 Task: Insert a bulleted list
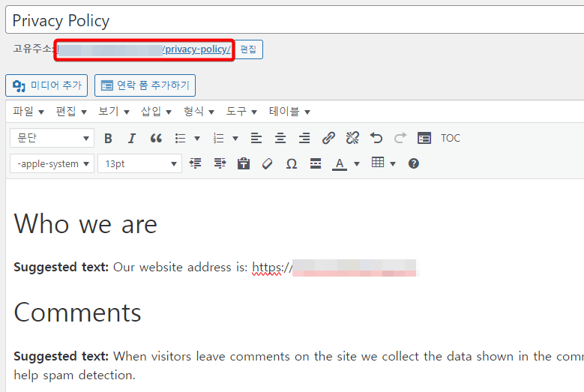(181, 139)
